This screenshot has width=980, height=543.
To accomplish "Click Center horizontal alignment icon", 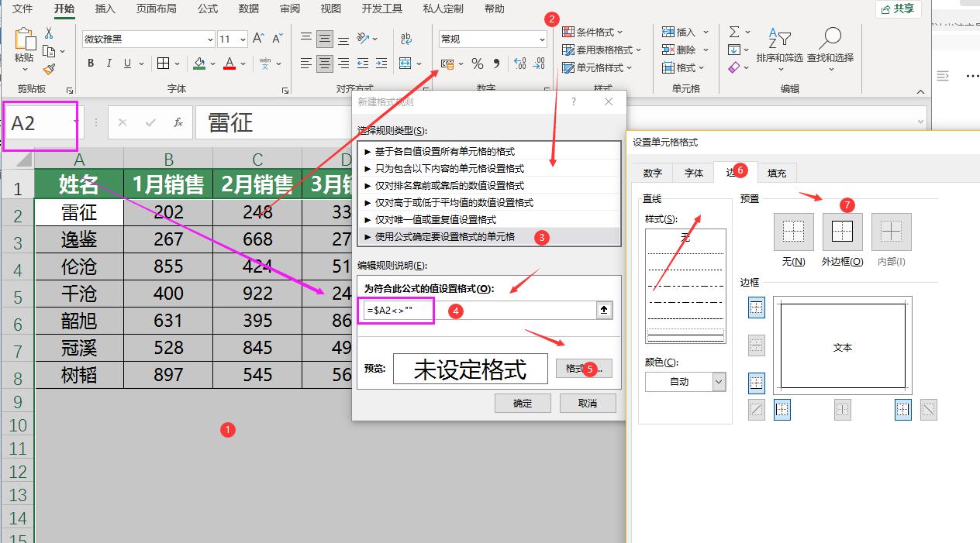I will click(x=324, y=64).
